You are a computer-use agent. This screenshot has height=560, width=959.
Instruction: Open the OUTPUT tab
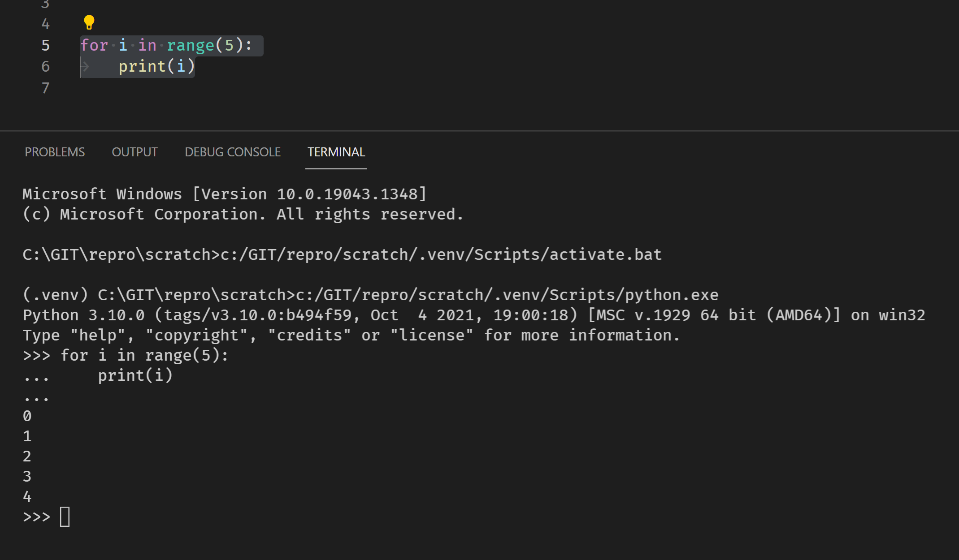(x=135, y=152)
